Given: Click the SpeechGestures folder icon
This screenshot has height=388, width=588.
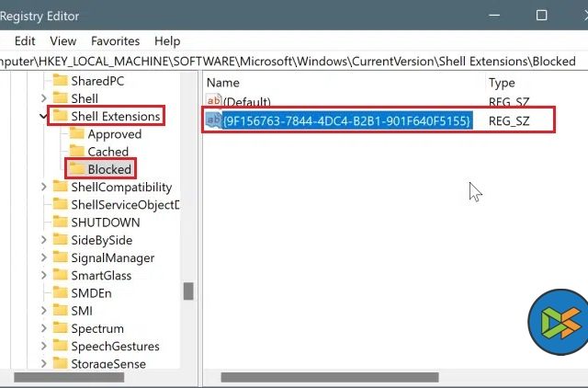Looking at the screenshot, I should tap(60, 345).
